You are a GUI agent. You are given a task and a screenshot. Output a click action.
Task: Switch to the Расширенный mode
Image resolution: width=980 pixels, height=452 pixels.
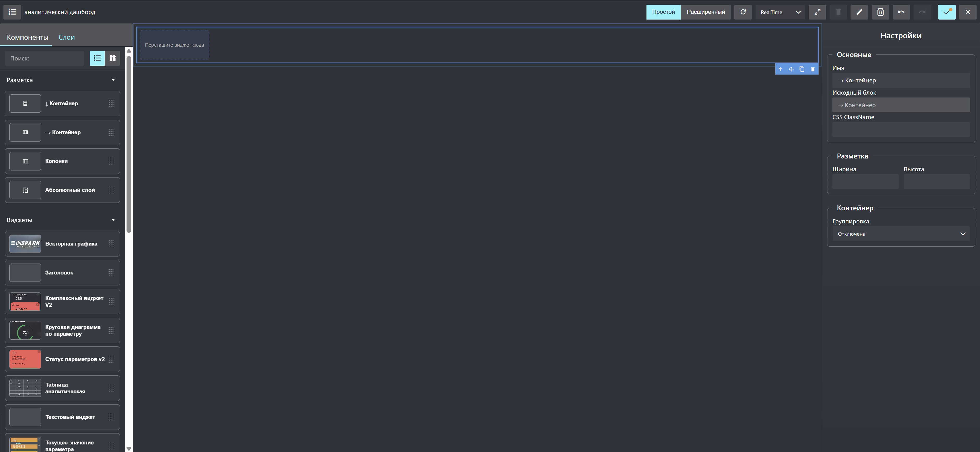tap(706, 12)
